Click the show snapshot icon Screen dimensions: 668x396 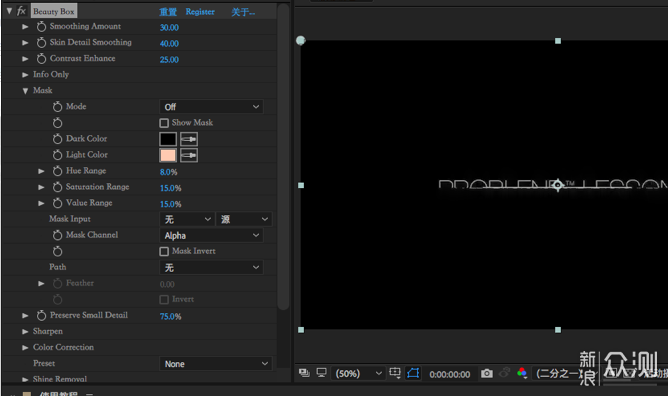(504, 373)
